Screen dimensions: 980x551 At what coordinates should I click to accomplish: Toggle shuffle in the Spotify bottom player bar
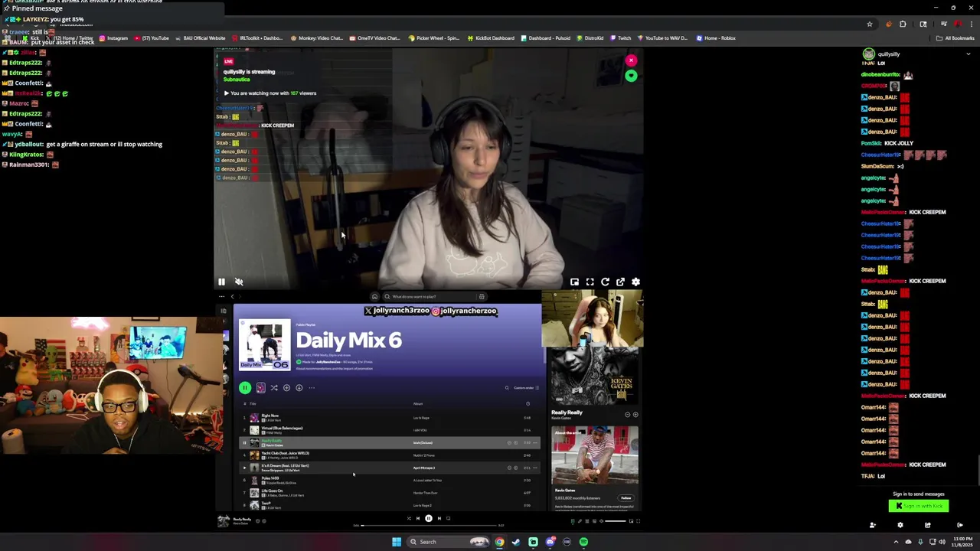click(x=409, y=518)
